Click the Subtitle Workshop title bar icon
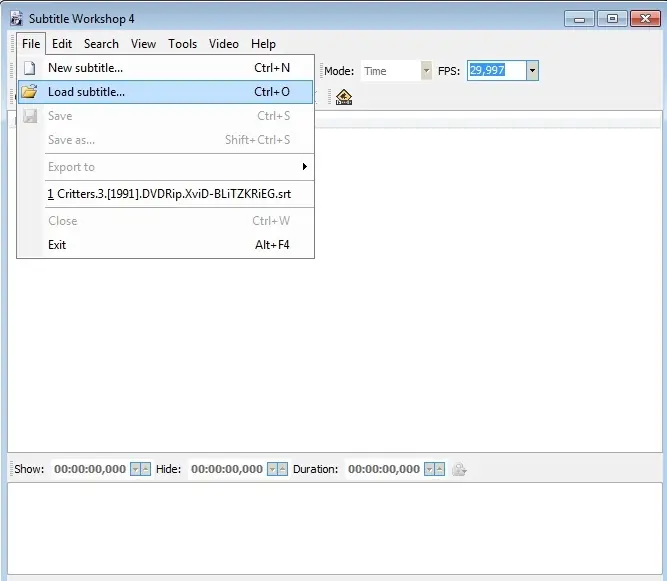 [x=16, y=19]
